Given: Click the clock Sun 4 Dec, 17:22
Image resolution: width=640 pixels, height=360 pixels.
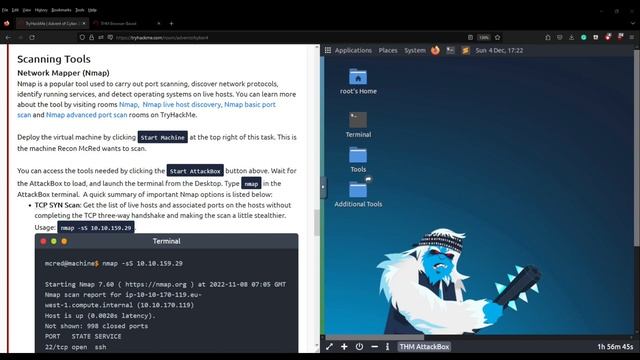Looking at the screenshot, I should pos(499,50).
